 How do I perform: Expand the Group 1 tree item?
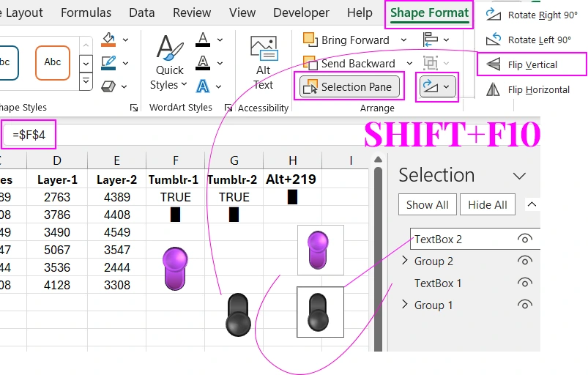405,305
